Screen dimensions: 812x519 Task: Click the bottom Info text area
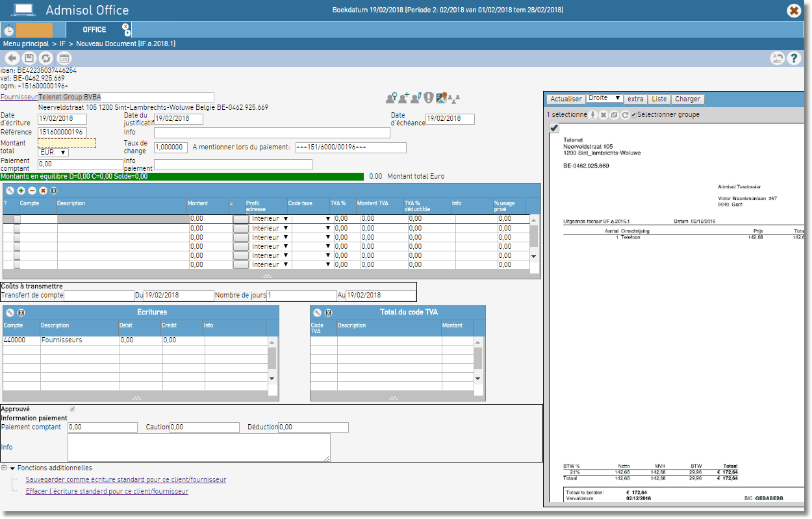click(x=199, y=448)
